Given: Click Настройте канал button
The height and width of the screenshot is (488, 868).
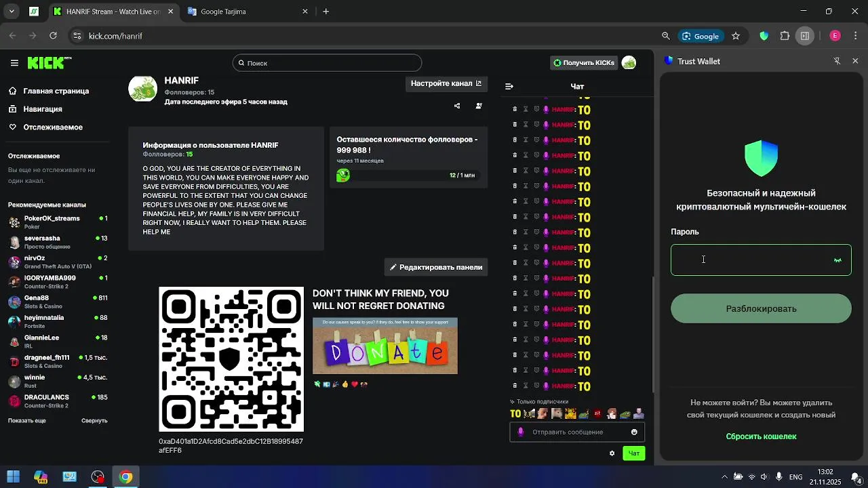Looking at the screenshot, I should click(x=446, y=83).
